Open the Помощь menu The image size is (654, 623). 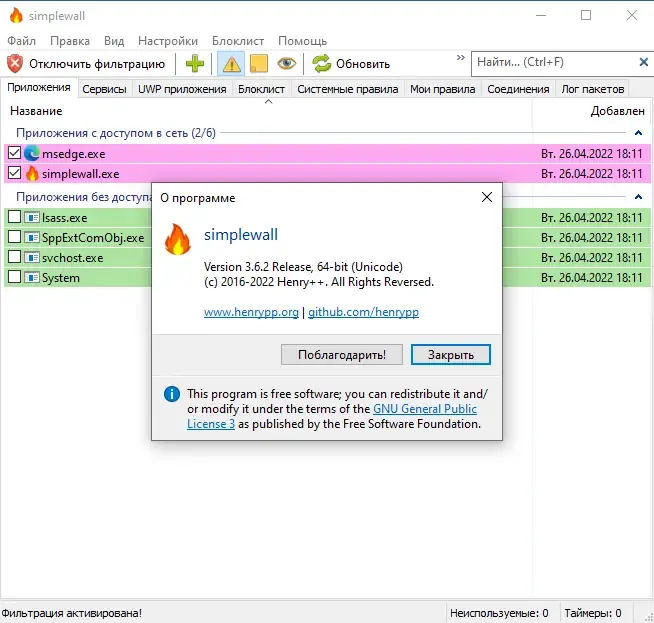302,41
